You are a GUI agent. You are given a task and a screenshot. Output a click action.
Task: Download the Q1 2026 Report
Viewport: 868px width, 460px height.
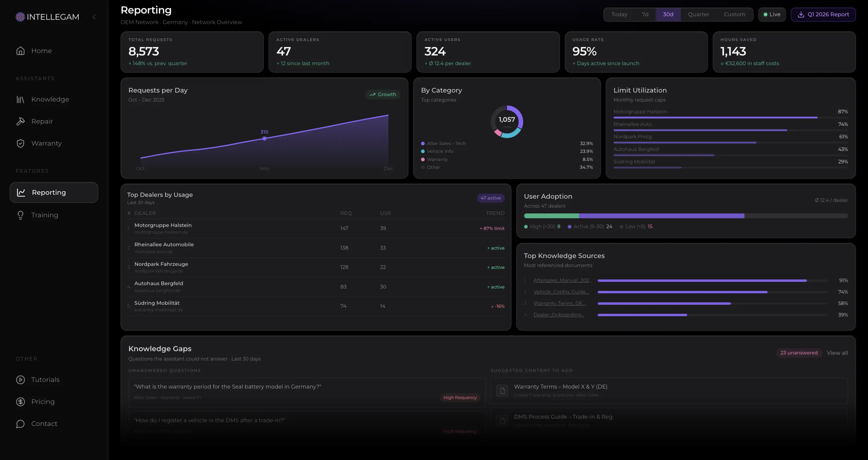coord(823,14)
